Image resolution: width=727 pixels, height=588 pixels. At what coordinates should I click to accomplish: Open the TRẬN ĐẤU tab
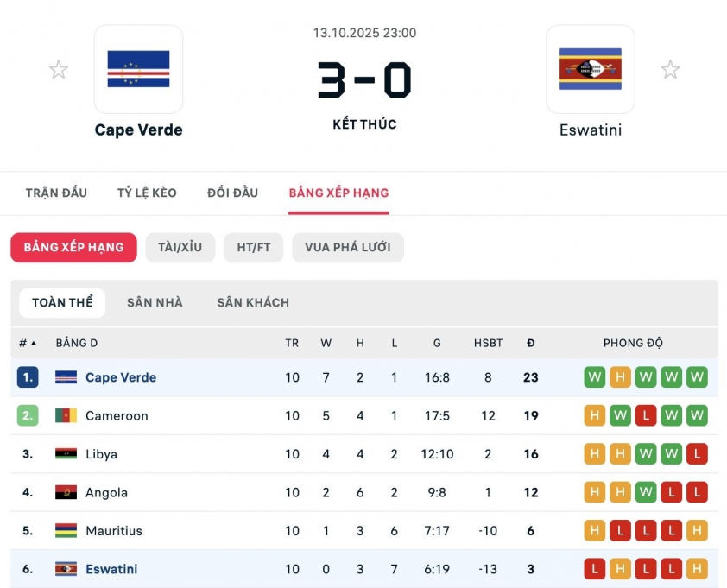(x=56, y=193)
